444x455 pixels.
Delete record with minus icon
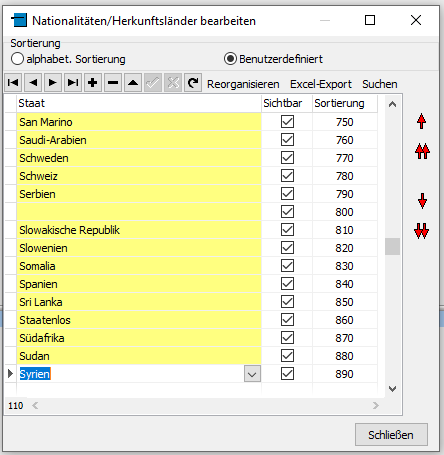point(113,82)
